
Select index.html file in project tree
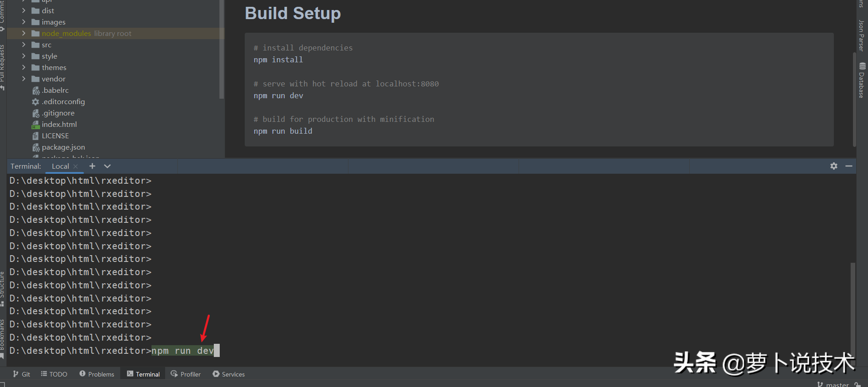pyautogui.click(x=59, y=124)
